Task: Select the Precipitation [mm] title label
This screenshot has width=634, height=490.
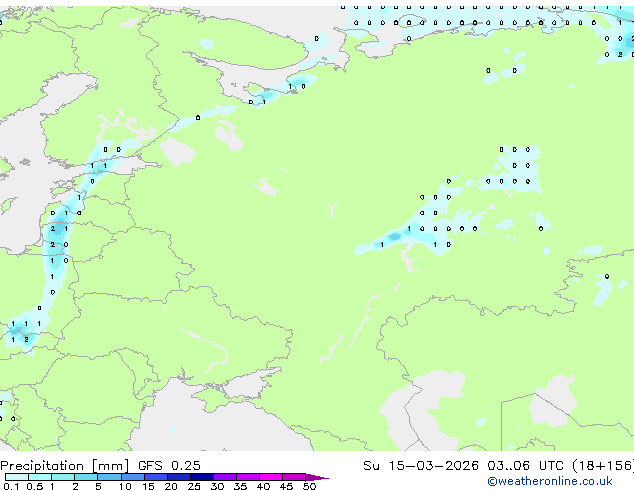Action: 65,466
